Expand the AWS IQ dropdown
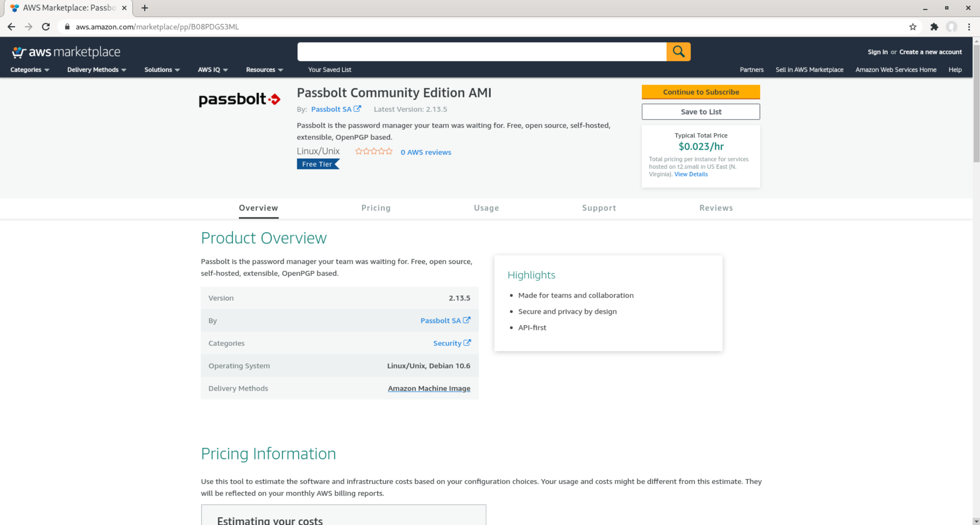 tap(213, 70)
